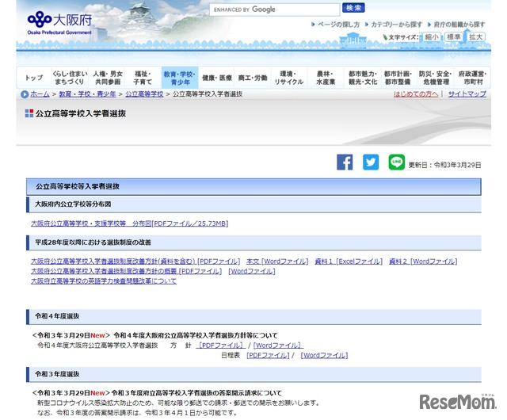The image size is (507, 420).
Task: Set font size to 拡大 (large)
Action: pos(475,37)
